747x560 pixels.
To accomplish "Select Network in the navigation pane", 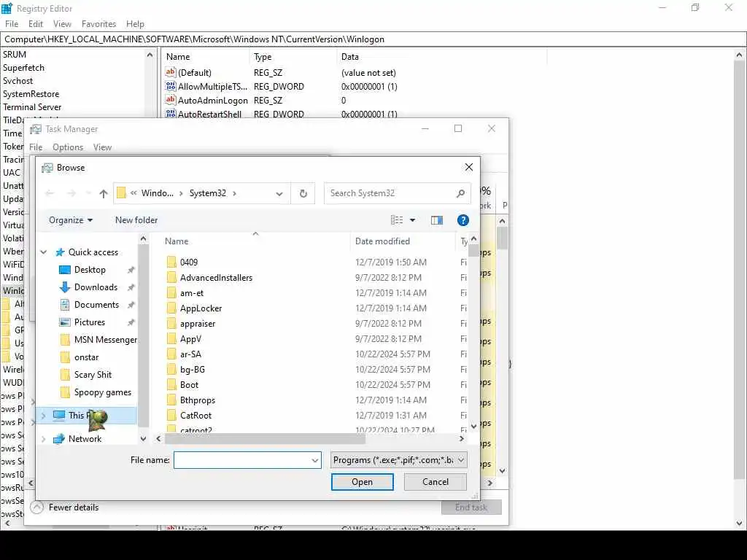I will (85, 438).
